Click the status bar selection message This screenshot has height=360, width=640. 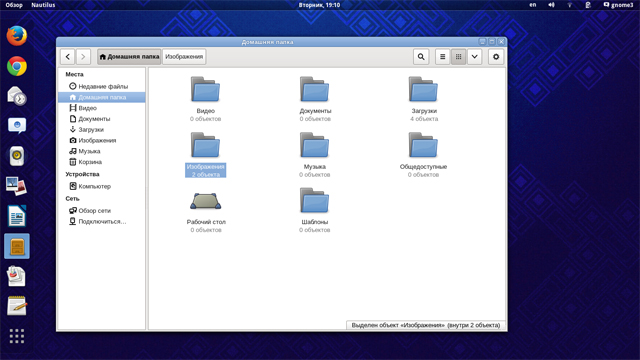(426, 325)
